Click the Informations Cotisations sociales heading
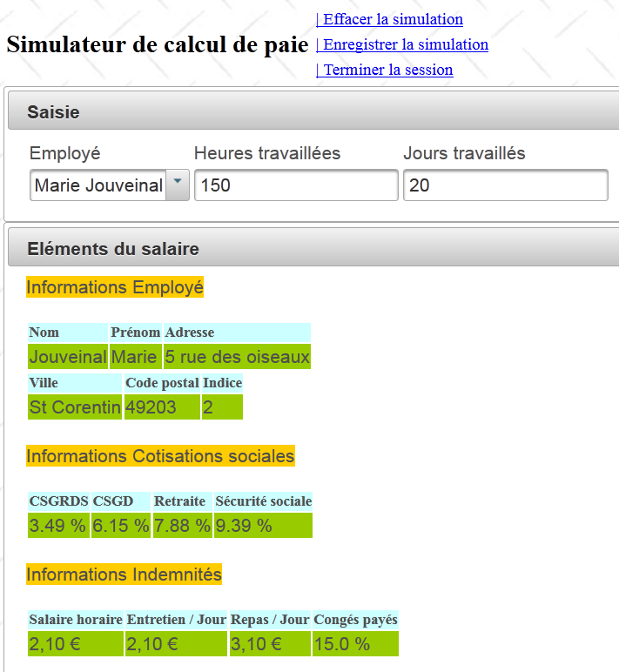619x672 pixels. 160,456
